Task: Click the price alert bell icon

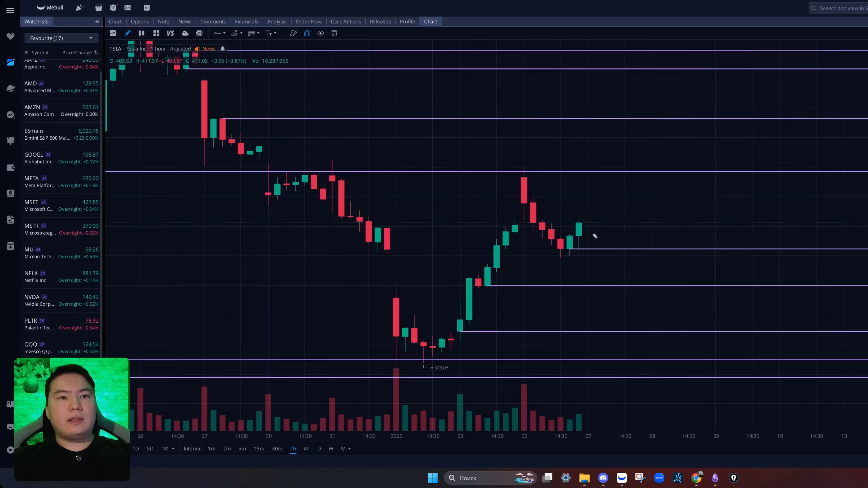Action: point(223,49)
